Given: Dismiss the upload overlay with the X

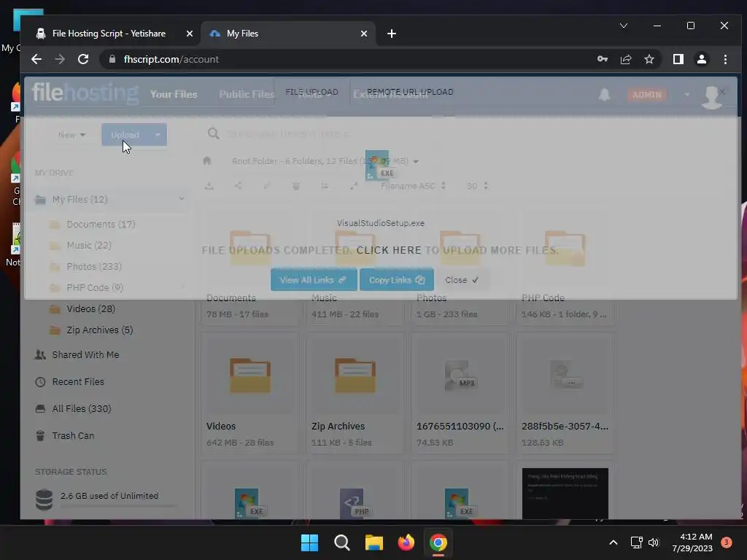Looking at the screenshot, I should click(x=721, y=91).
